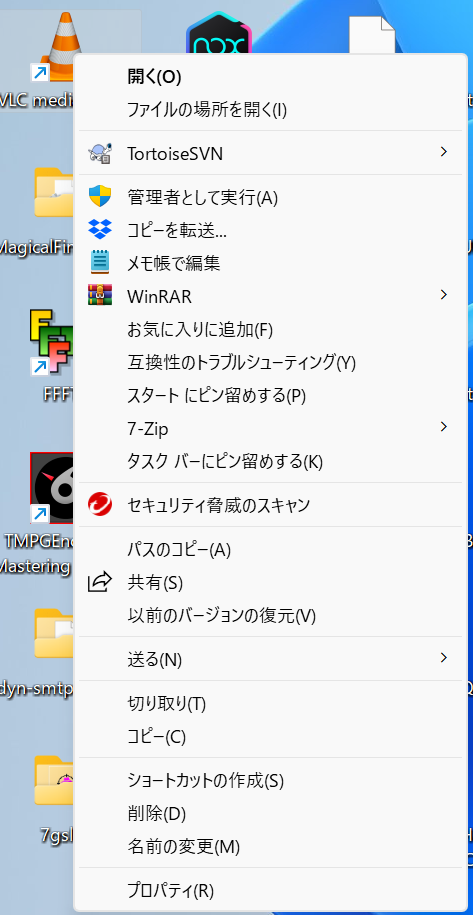Select the MagicalFin folder on the desktop

click(53, 193)
